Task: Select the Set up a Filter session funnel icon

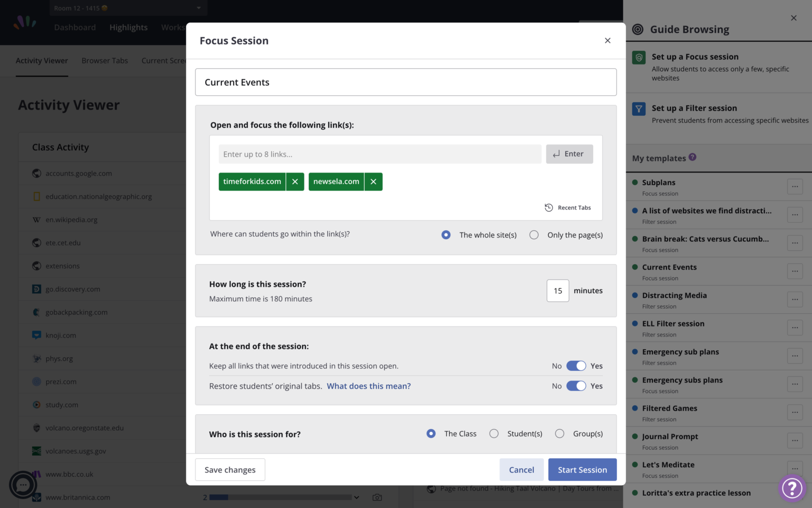Action: tap(639, 108)
